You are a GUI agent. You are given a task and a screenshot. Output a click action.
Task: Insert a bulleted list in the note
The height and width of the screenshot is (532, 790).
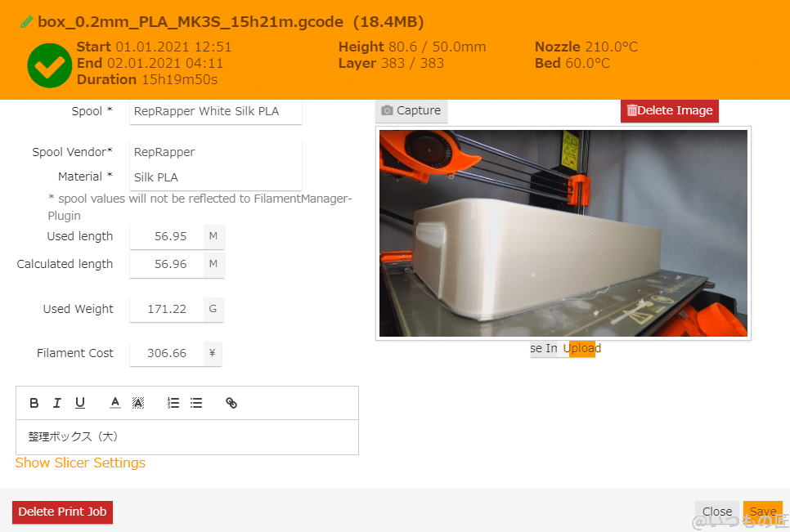(196, 403)
